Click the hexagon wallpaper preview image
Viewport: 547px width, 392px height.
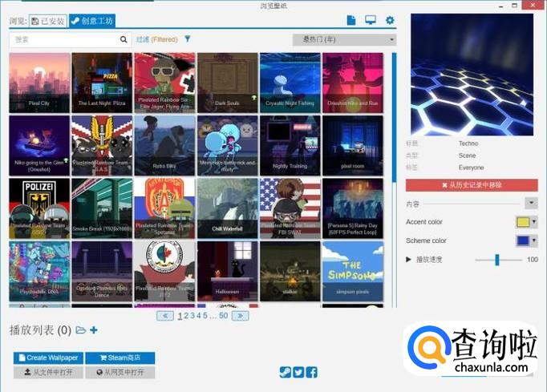coord(472,75)
